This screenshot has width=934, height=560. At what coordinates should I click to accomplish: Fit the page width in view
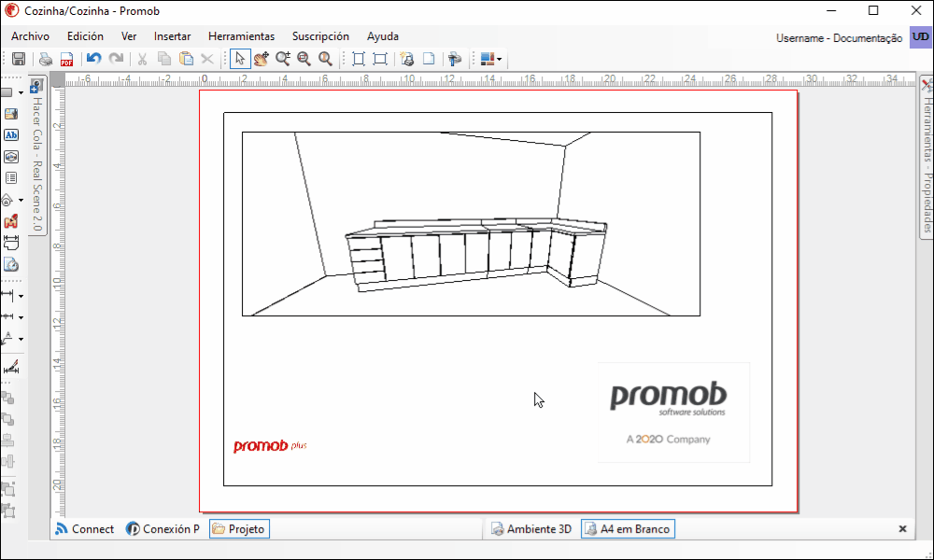tap(380, 59)
